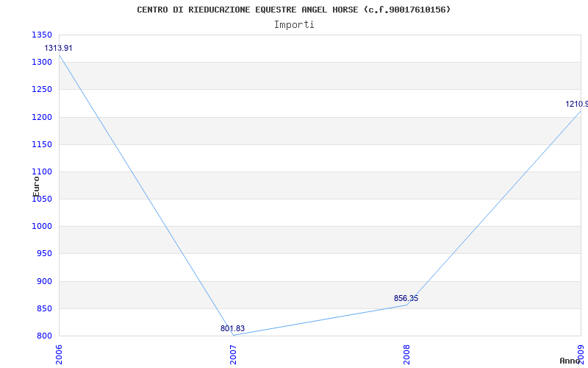The width and height of the screenshot is (588, 368).
Task: Click the 'Euro' y-axis title
Action: pyautogui.click(x=36, y=186)
